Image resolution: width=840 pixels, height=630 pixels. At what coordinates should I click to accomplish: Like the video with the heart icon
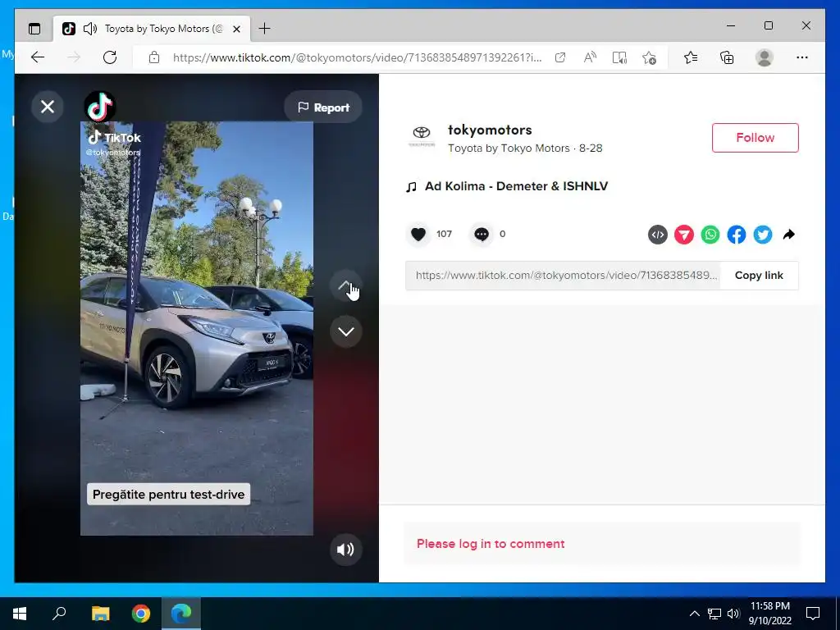tap(418, 234)
